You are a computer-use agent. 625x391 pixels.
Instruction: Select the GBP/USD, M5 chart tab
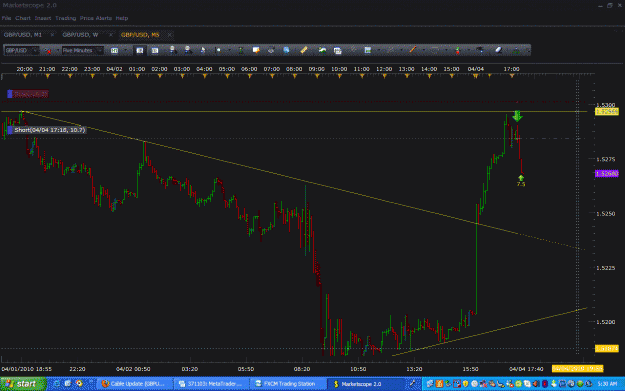[140, 35]
